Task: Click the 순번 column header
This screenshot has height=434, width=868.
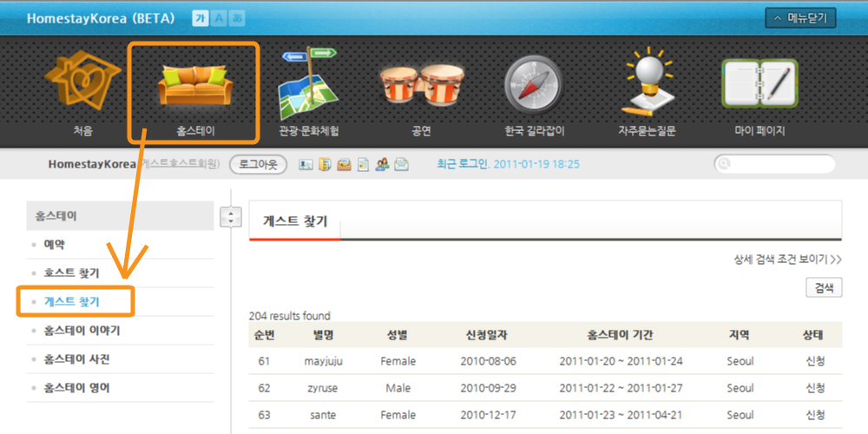Action: pyautogui.click(x=264, y=335)
